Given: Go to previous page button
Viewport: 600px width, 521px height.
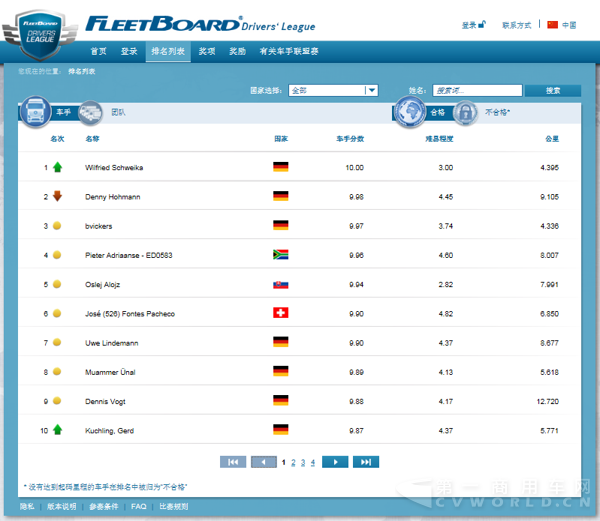Looking at the screenshot, I should tap(264, 462).
